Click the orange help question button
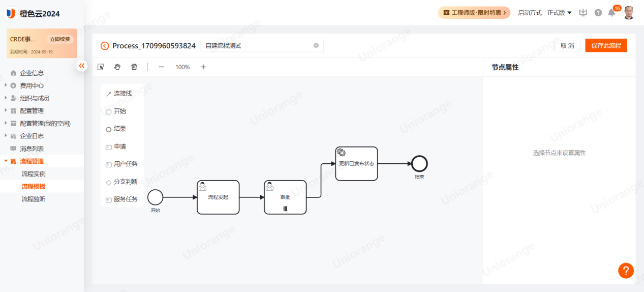 click(x=626, y=271)
